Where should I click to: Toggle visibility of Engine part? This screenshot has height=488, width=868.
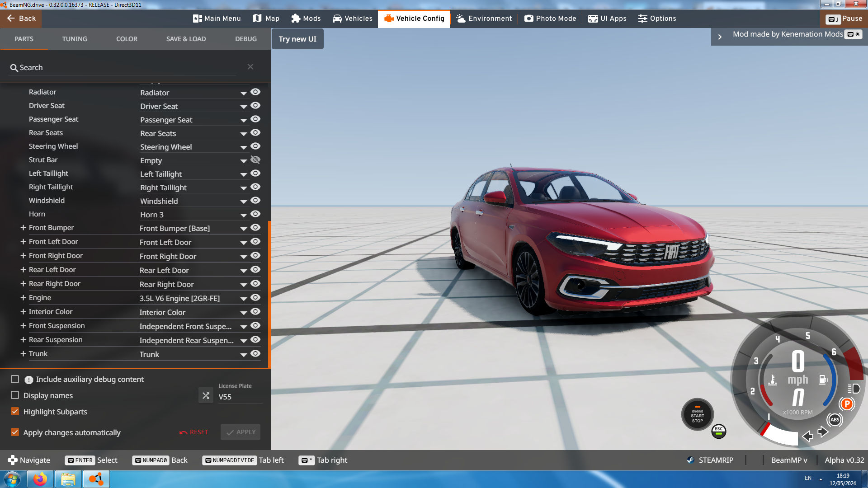pos(255,298)
